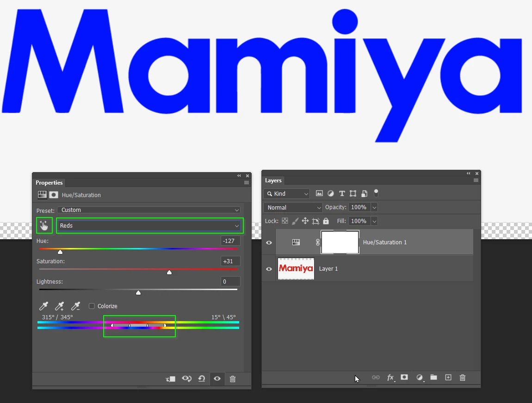This screenshot has width=532, height=403.
Task: Toggle adjustment layer visibility in Properties
Action: [x=217, y=378]
